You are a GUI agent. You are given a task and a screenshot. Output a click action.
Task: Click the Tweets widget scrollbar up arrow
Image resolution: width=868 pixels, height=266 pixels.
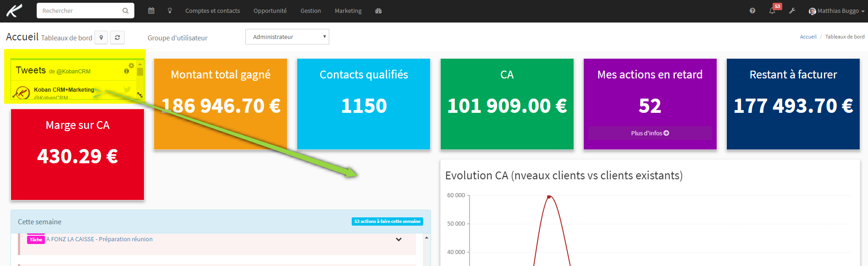point(140,65)
